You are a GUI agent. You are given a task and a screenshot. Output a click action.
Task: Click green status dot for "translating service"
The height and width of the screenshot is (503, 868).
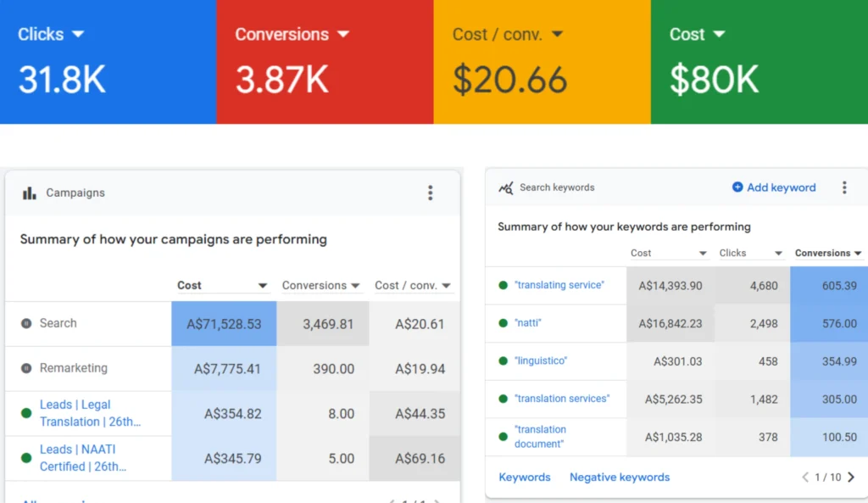pyautogui.click(x=504, y=286)
